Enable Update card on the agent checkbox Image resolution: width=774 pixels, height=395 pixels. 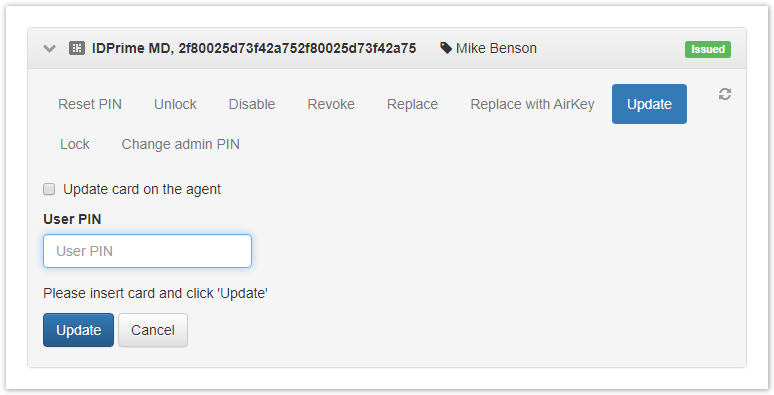point(49,189)
